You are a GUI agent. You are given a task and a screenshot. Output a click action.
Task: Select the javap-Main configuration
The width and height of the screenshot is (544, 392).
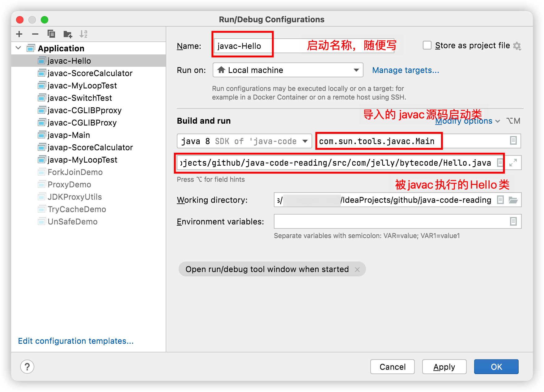(x=69, y=135)
